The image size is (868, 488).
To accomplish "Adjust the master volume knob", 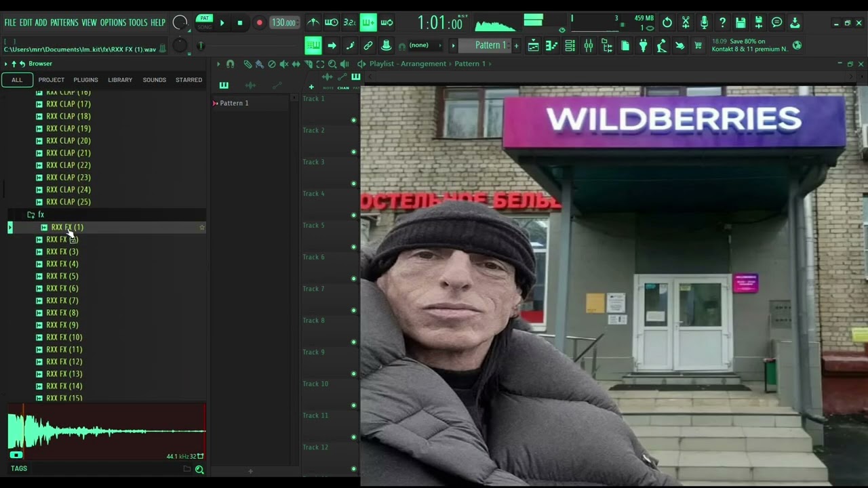I will point(180,22).
